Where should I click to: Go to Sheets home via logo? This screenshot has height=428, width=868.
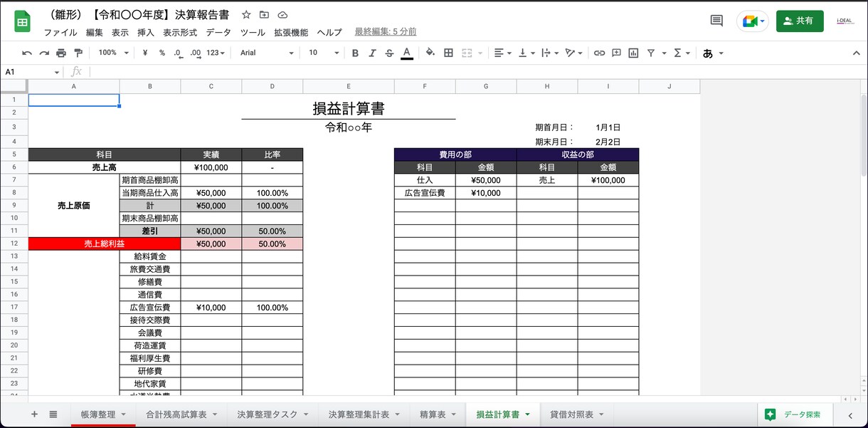point(22,21)
